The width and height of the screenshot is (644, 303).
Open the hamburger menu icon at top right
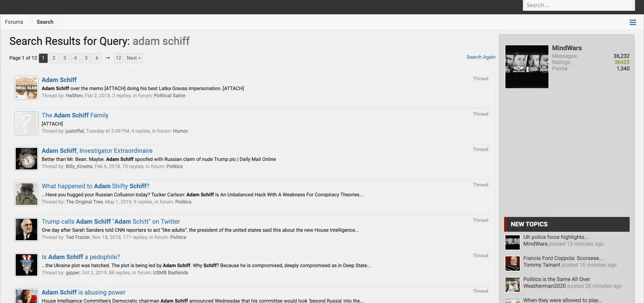pyautogui.click(x=632, y=22)
